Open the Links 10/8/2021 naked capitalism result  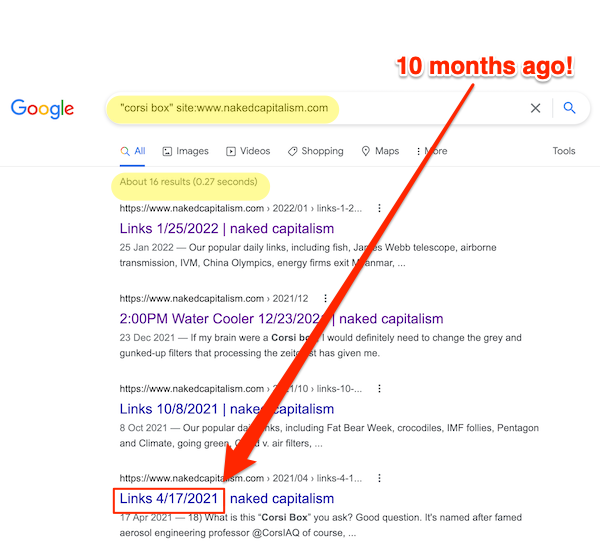227,409
